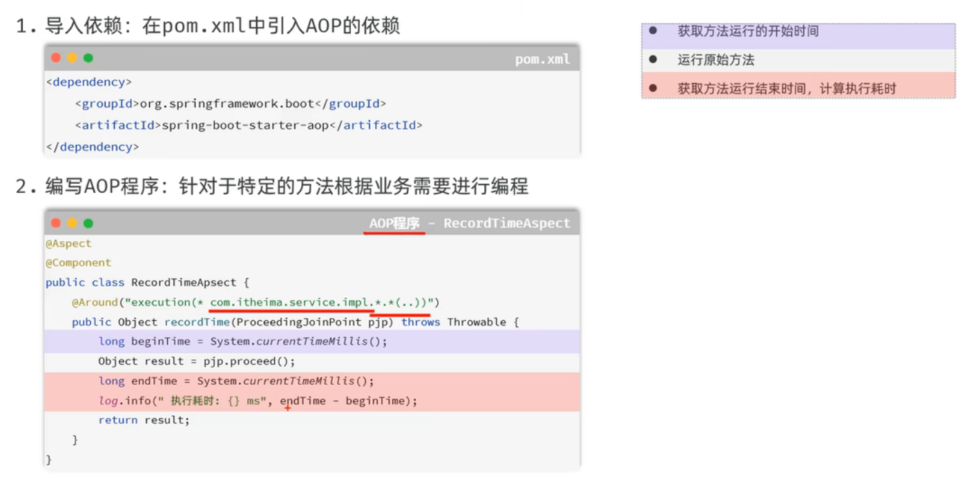This screenshot has width=980, height=490.
Task: Click the heading '2. 编写AOP程序: 针对于特定的方法根据业务需要进行编程'
Action: pos(272,187)
